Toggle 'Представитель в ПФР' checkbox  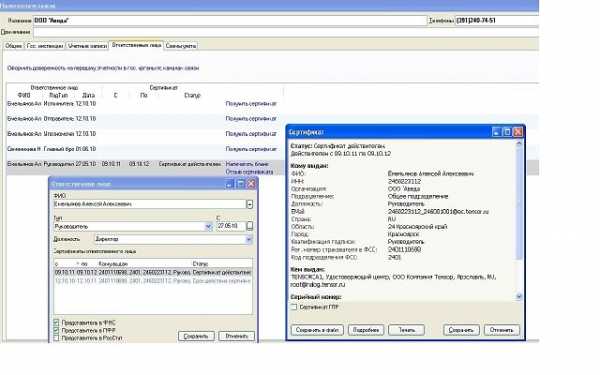click(56, 330)
